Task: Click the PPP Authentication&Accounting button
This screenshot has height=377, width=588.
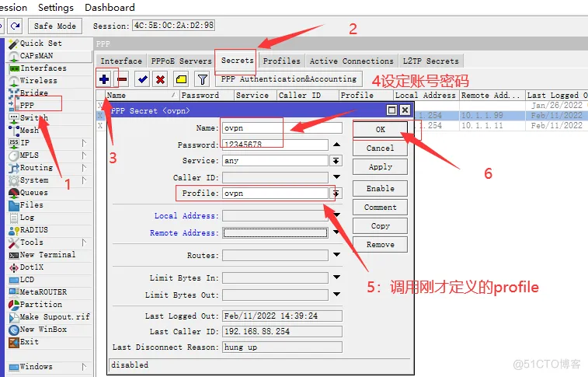Action: 288,79
